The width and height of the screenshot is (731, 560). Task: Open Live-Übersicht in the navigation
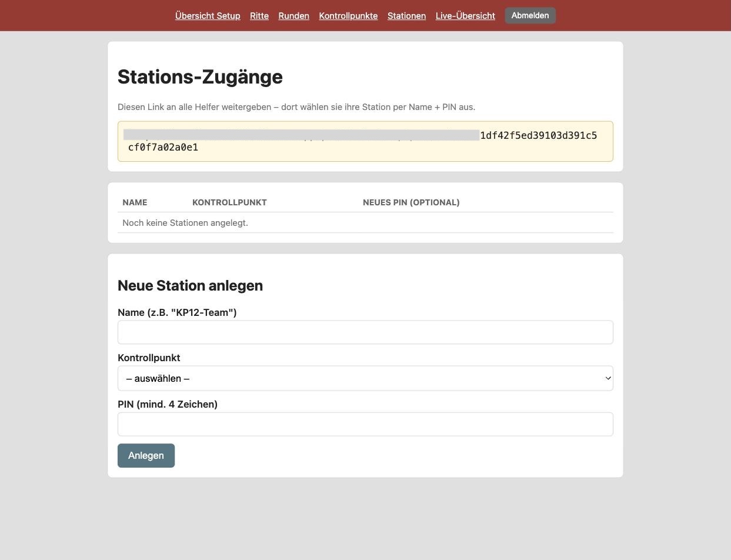tap(465, 16)
